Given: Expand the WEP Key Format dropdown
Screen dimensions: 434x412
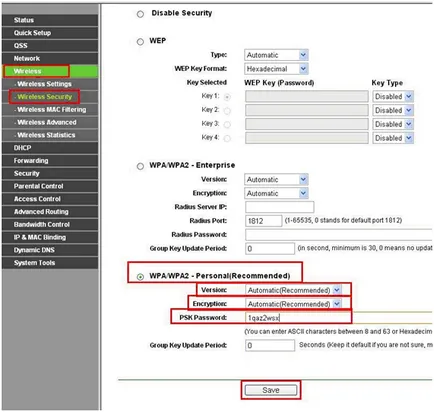Looking at the screenshot, I should (x=276, y=69).
